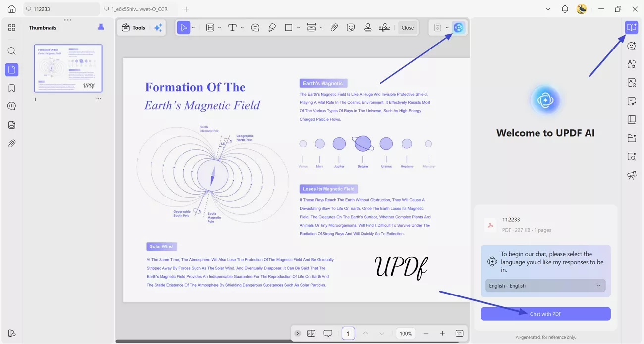Click the right sidebar OCR text icon
The width and height of the screenshot is (644, 344).
coord(631,83)
